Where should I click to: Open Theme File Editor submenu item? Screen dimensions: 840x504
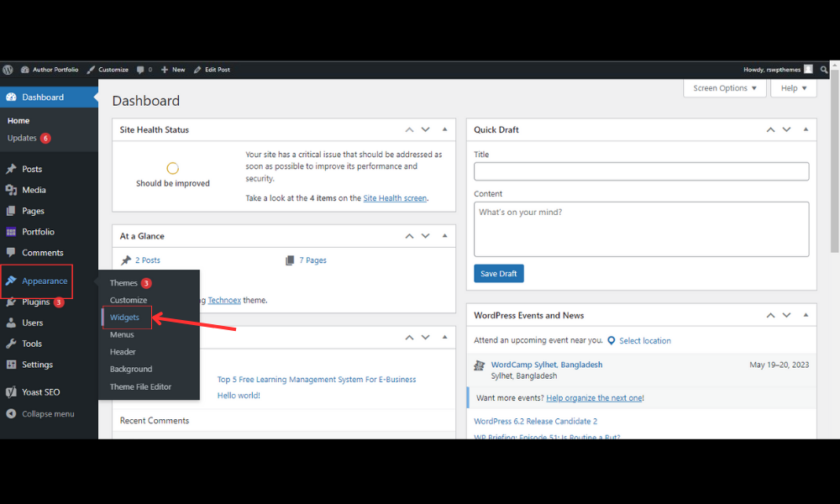point(140,386)
